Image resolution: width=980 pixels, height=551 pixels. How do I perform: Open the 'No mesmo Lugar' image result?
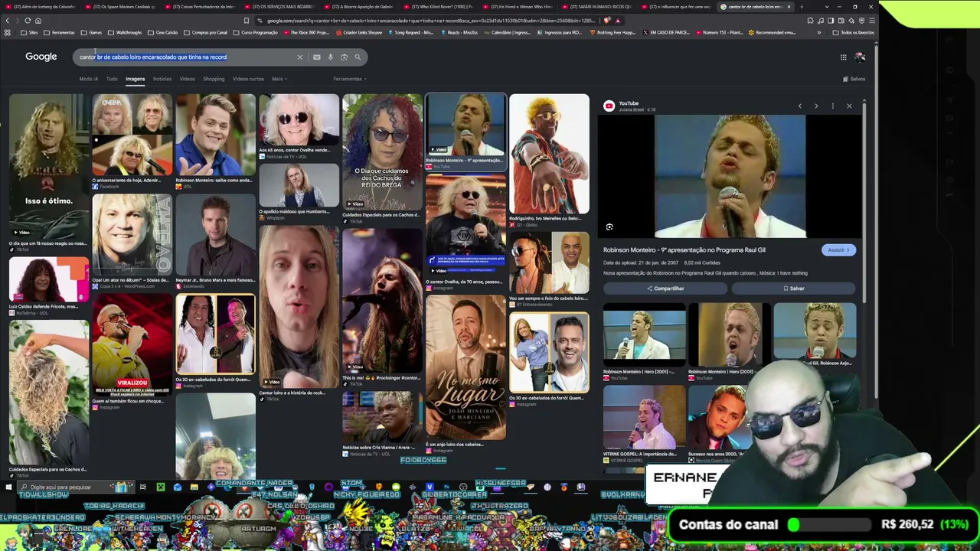(x=465, y=368)
